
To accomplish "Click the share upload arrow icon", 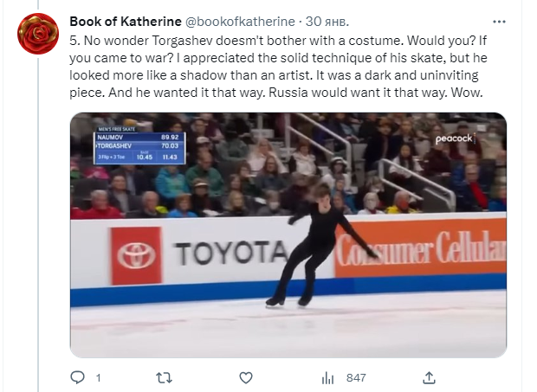I will [429, 377].
